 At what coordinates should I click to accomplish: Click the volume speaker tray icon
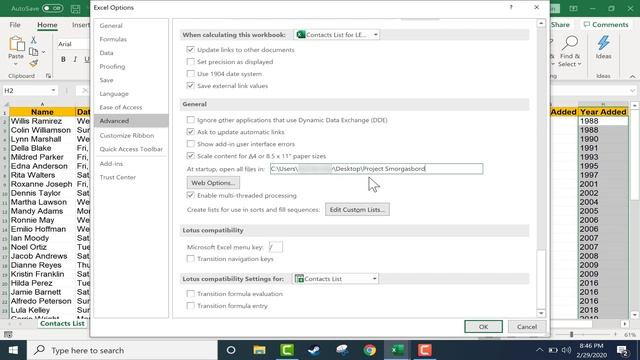566,350
